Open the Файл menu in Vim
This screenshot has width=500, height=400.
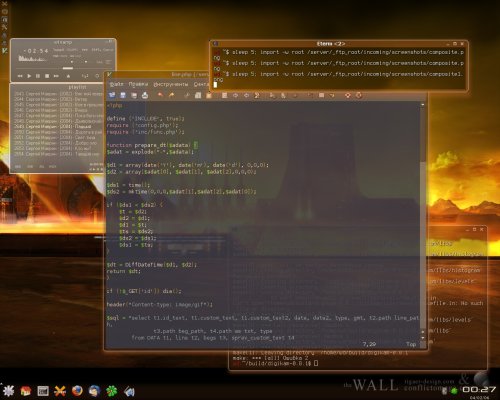117,84
